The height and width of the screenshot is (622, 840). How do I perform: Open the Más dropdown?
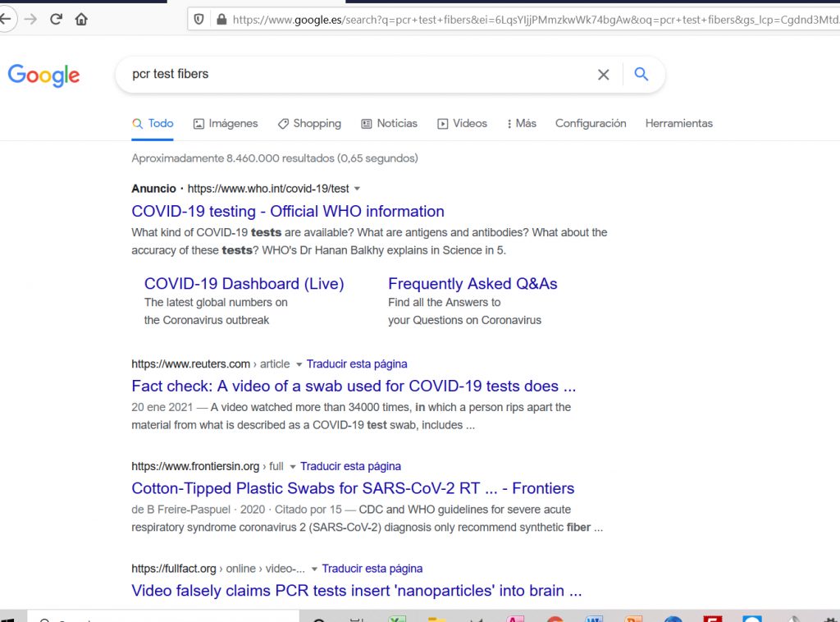pyautogui.click(x=521, y=123)
